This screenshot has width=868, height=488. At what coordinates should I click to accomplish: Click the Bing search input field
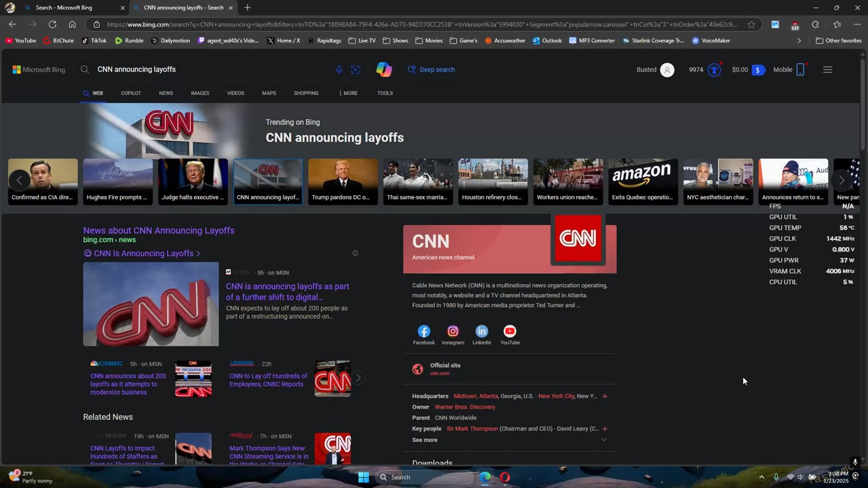[x=214, y=69]
